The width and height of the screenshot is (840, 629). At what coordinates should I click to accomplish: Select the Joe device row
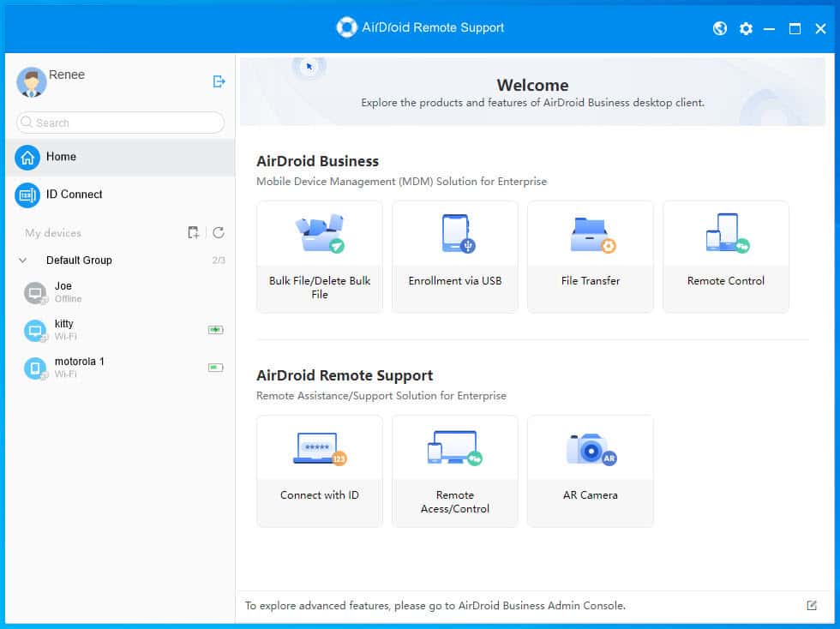(x=120, y=292)
